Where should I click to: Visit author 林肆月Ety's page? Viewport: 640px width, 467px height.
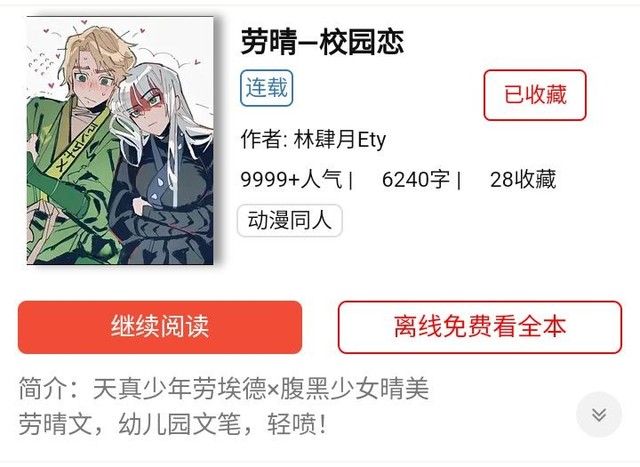[x=340, y=140]
